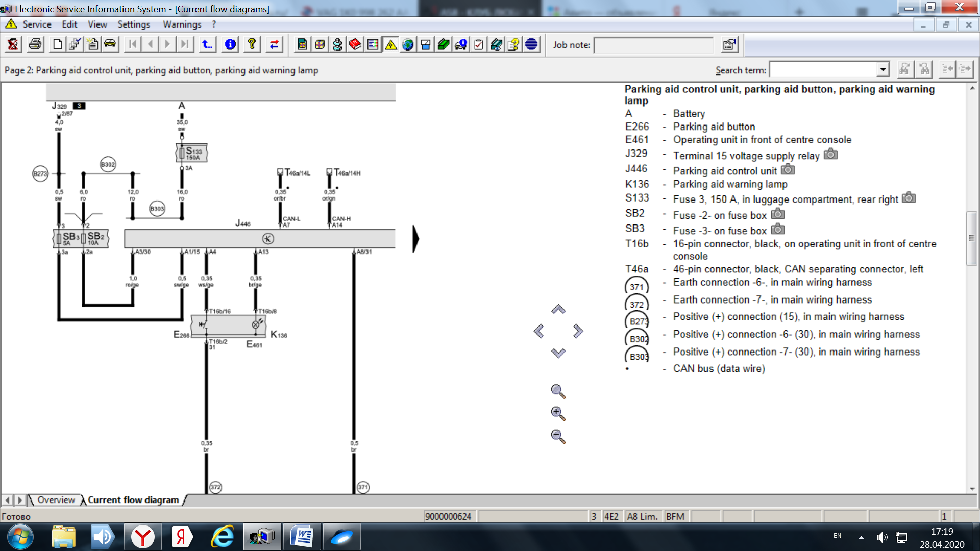Click the clipboard checklist toolbar icon
The height and width of the screenshot is (551, 980).
[478, 44]
